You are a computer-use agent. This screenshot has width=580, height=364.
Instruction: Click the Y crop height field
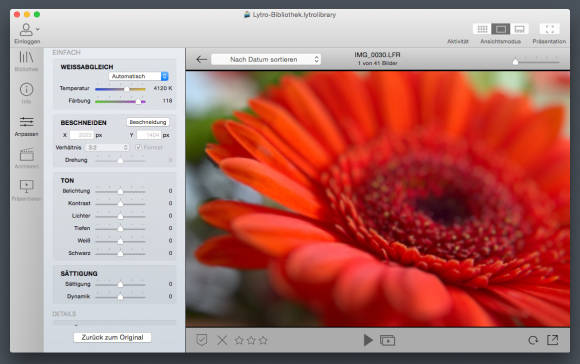click(x=149, y=135)
